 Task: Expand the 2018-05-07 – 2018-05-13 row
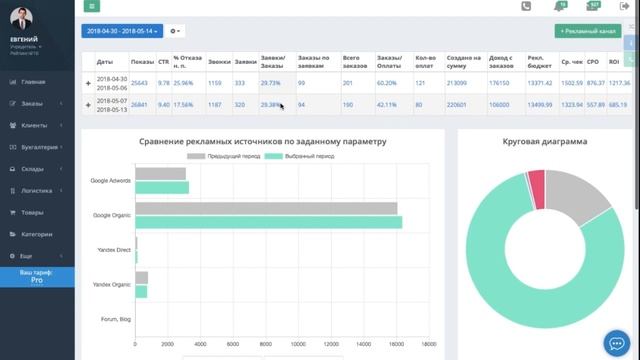(88, 105)
